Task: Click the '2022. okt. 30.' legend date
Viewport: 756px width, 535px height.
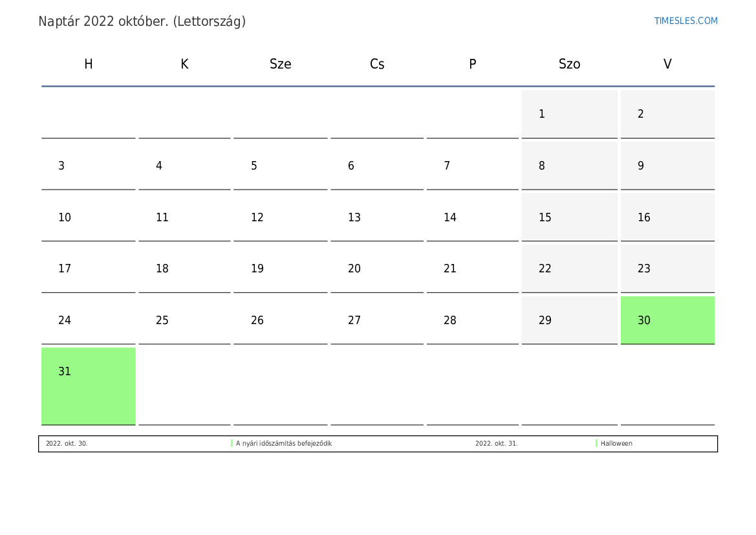Action: coord(67,444)
